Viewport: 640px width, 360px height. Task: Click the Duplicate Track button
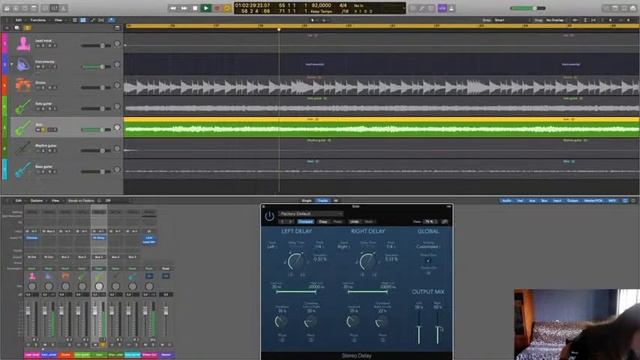click(x=17, y=28)
